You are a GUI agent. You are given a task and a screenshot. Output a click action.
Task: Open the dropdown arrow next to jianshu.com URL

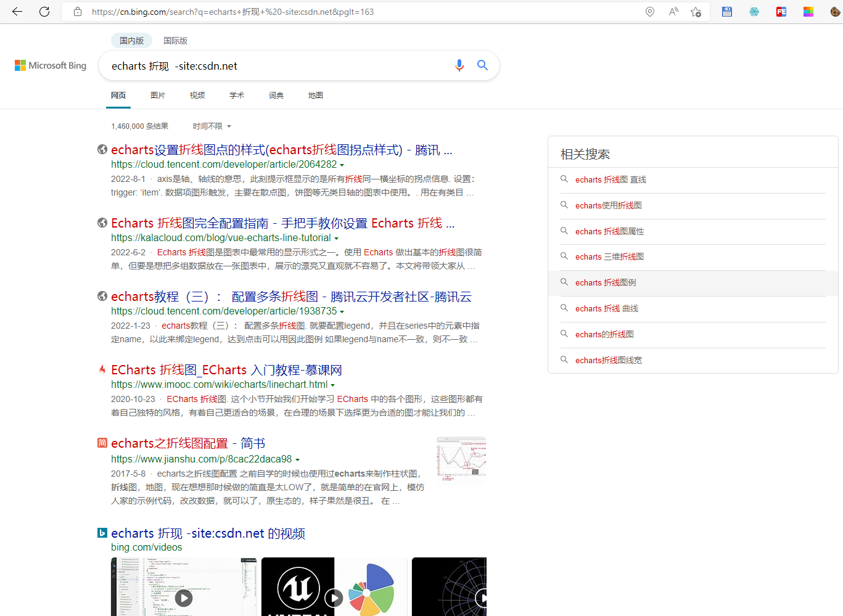pos(298,459)
